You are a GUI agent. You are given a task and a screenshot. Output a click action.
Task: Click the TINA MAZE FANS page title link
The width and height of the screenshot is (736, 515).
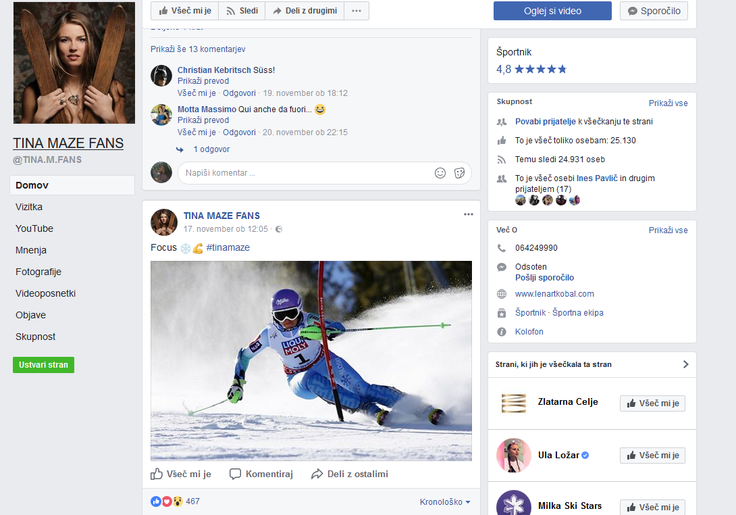(x=68, y=143)
